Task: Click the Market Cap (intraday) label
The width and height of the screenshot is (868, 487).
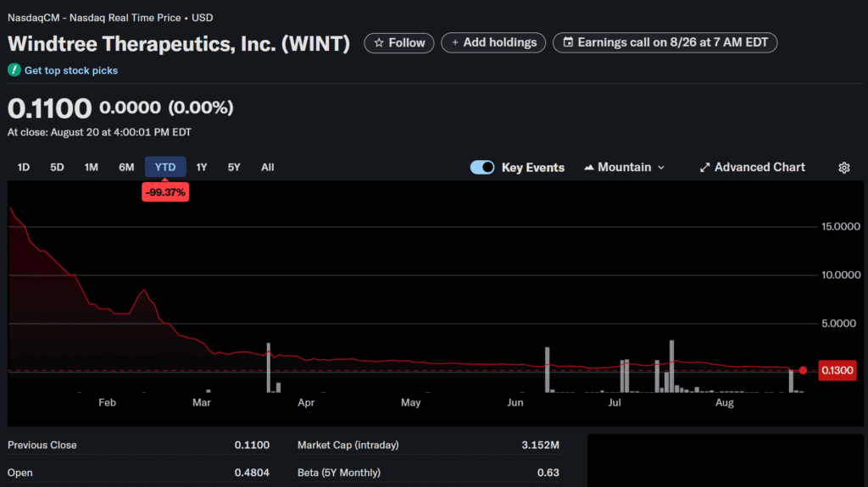Action: pos(348,445)
